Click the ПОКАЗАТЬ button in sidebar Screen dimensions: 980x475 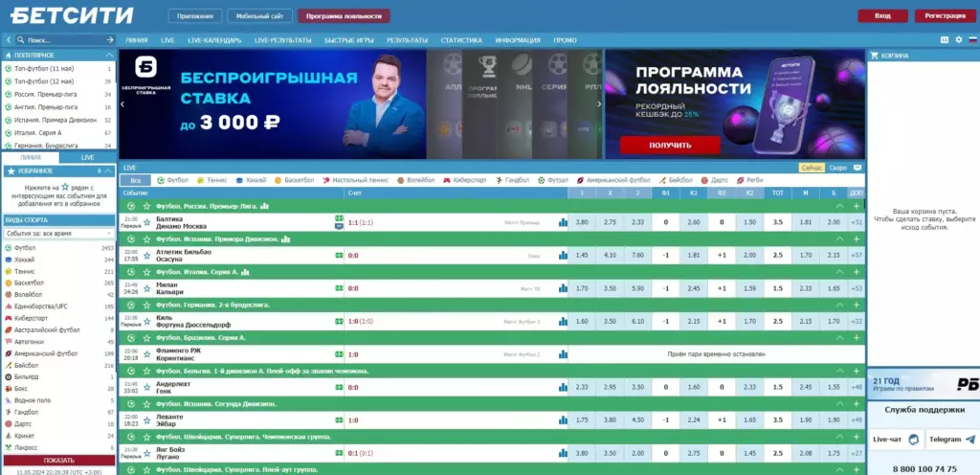point(58,460)
